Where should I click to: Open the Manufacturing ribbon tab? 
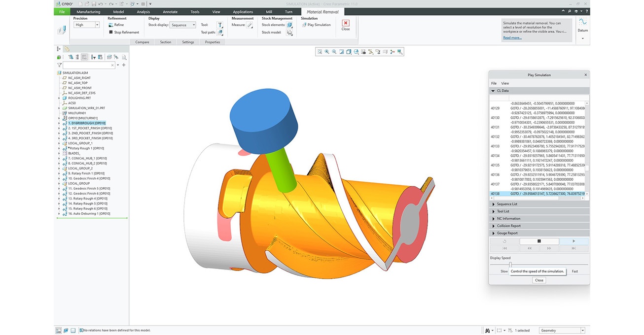pos(88,12)
